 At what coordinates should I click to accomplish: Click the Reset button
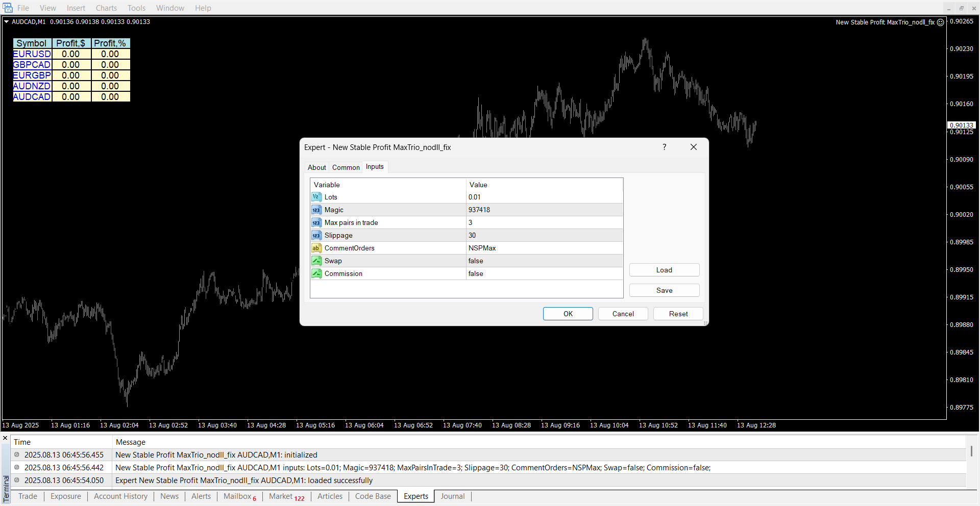678,314
